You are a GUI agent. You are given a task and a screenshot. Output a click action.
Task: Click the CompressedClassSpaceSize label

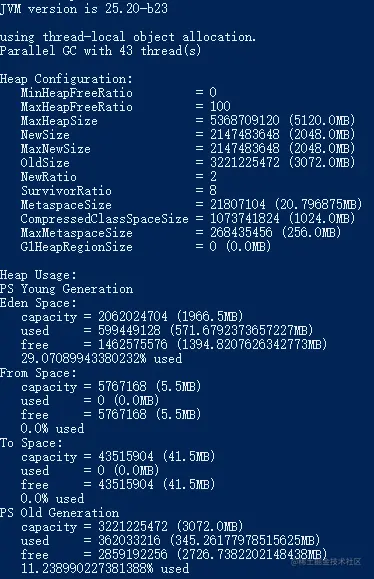point(104,219)
